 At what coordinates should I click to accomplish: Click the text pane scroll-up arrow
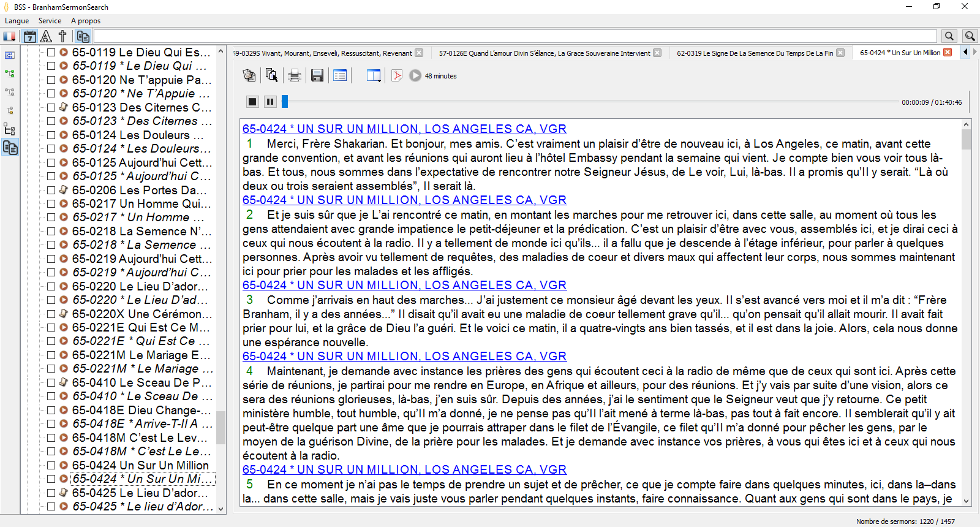(967, 124)
